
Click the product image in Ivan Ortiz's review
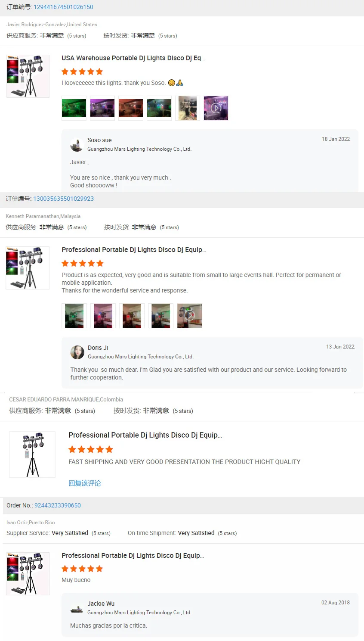click(28, 574)
